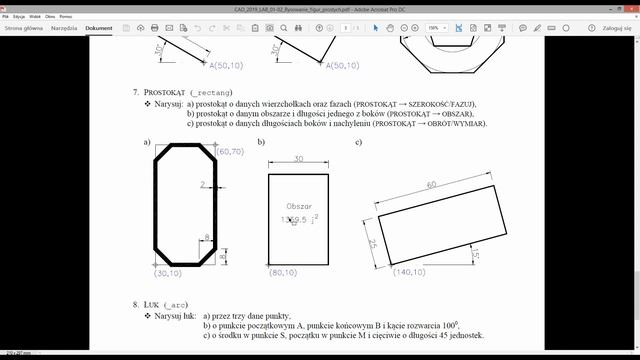Click the dimension 60 on rotated rectangle
This screenshot has height=360, width=640.
click(431, 185)
